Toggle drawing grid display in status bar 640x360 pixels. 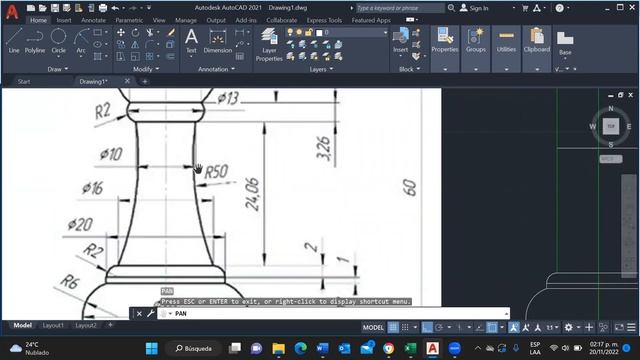point(393,327)
